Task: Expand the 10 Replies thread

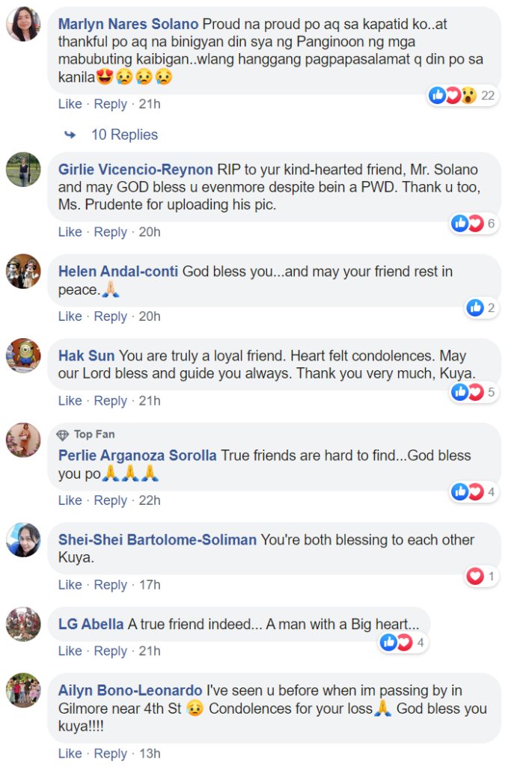Action: click(124, 135)
